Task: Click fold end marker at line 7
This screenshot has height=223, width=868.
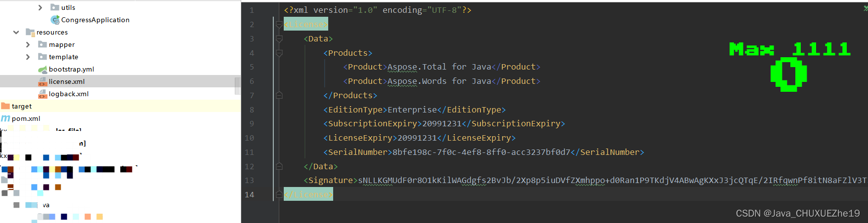Action: pyautogui.click(x=279, y=95)
